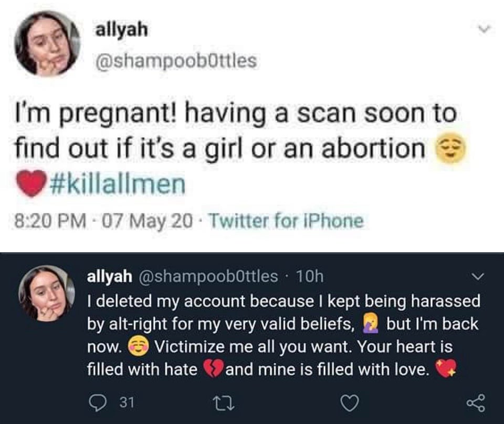Open the profile picture in the dark reply
Screen dimensions: 504x424
(x=45, y=293)
